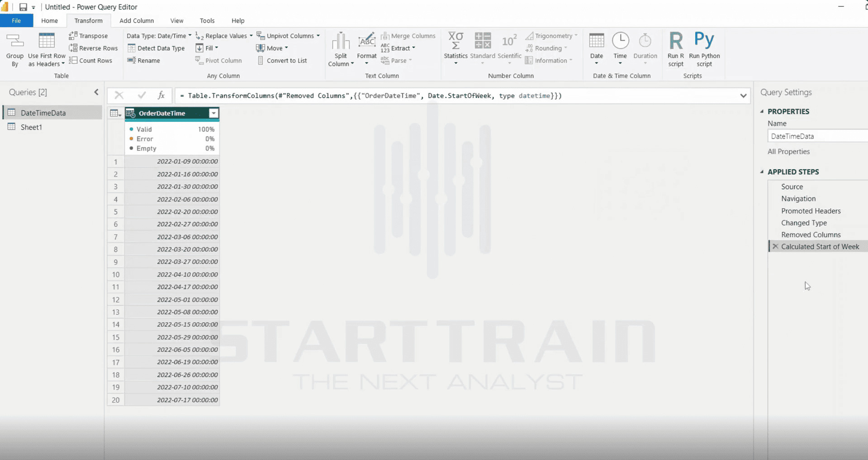The width and height of the screenshot is (868, 460).
Task: Open the Date column tool
Action: [596, 48]
